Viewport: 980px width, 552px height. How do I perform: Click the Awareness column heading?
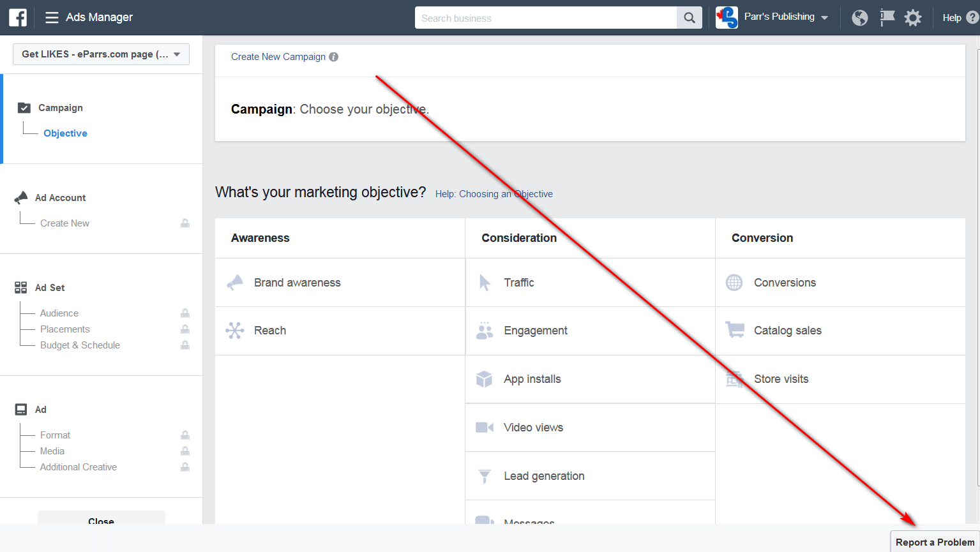coord(260,238)
